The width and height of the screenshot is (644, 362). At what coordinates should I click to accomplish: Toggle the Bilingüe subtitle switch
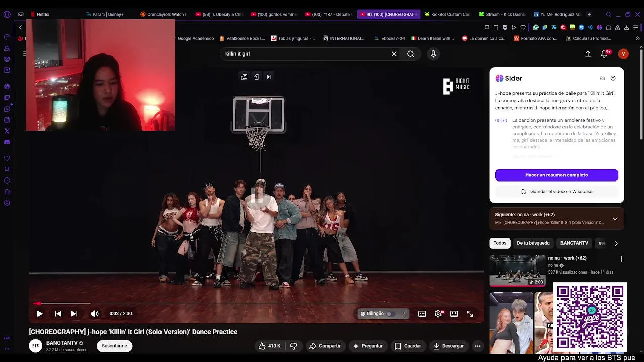(x=391, y=314)
